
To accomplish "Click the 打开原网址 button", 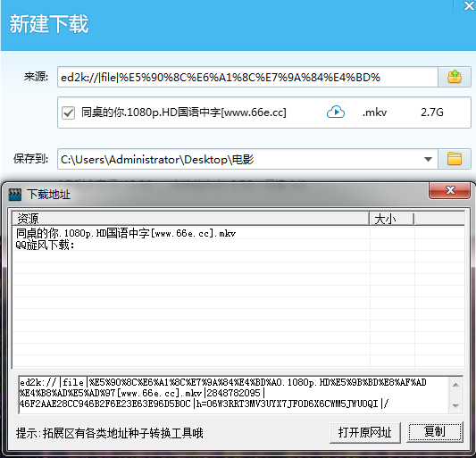I will click(365, 432).
